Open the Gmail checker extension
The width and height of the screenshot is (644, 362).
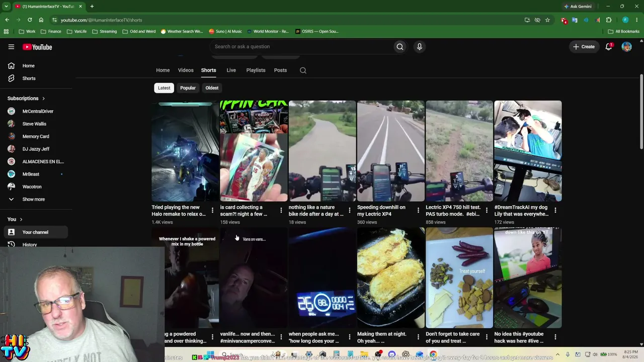564,20
